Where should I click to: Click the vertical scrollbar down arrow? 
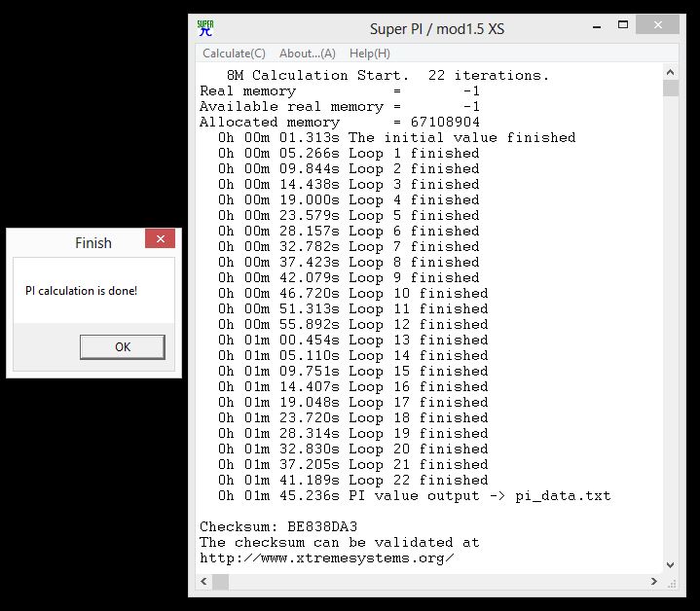pyautogui.click(x=671, y=564)
